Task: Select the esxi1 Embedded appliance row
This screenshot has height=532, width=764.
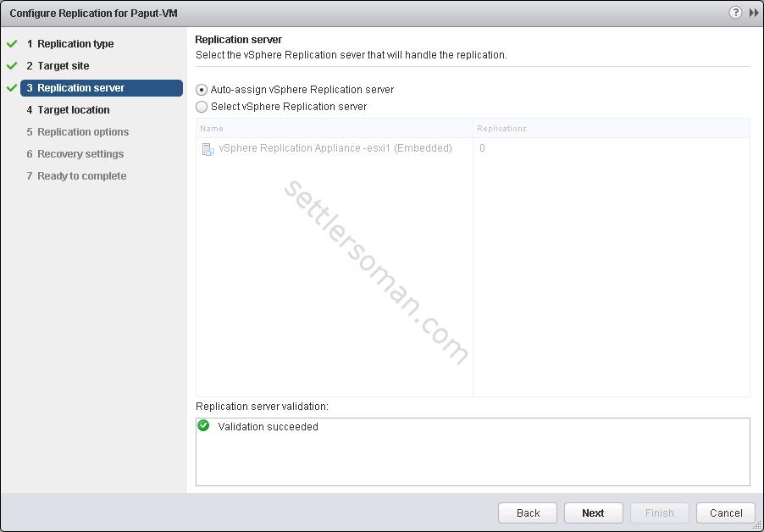Action: coord(335,148)
